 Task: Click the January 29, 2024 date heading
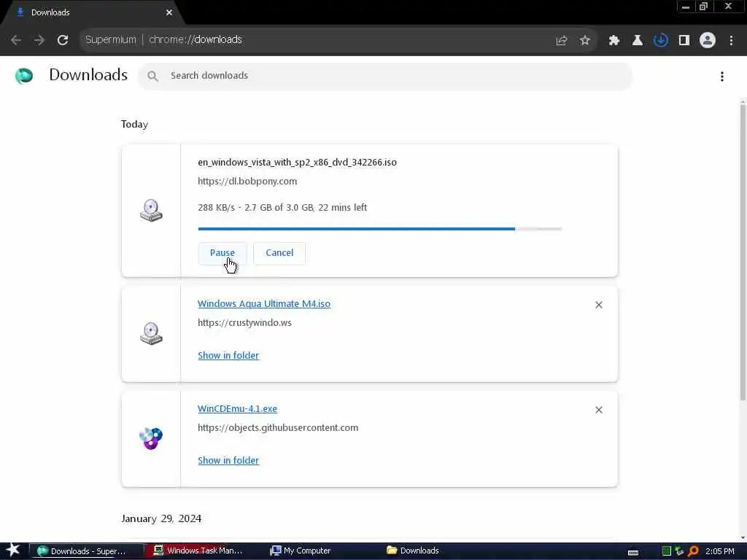(x=161, y=518)
